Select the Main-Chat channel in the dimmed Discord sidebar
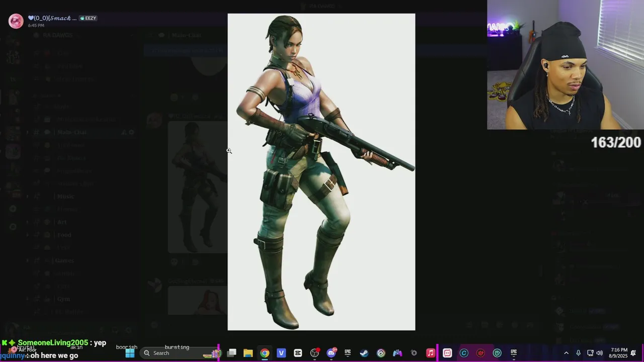 coord(72,132)
